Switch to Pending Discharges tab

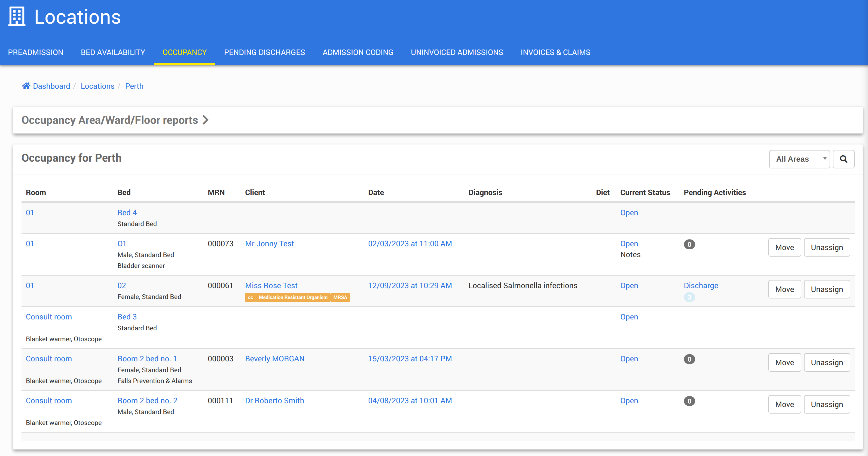tap(264, 52)
